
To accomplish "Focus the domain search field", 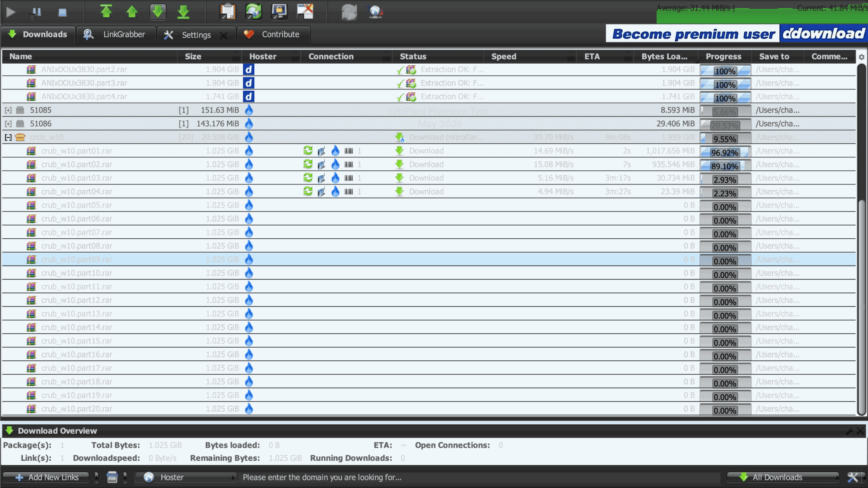I will tap(479, 477).
